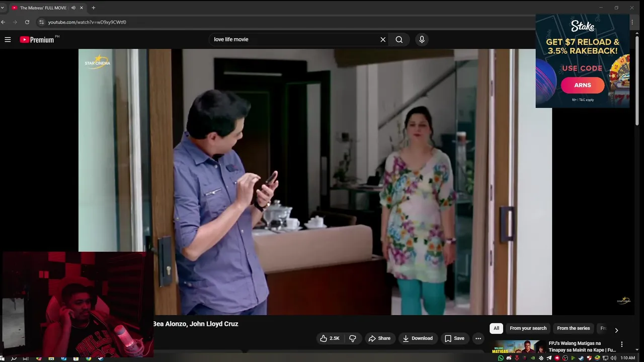Open the 'FPJ's Walang Matigas na Tinapay' title
The width and height of the screenshot is (644, 362).
582,347
